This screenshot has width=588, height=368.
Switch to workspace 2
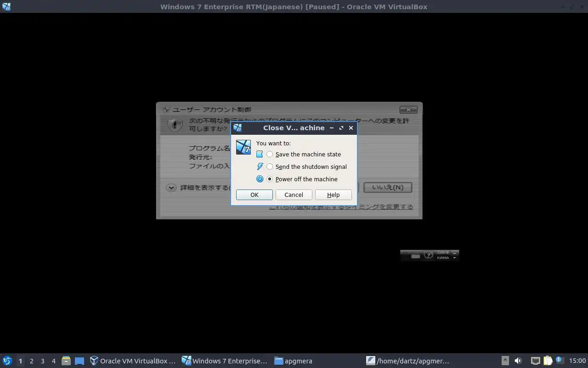[31, 361]
